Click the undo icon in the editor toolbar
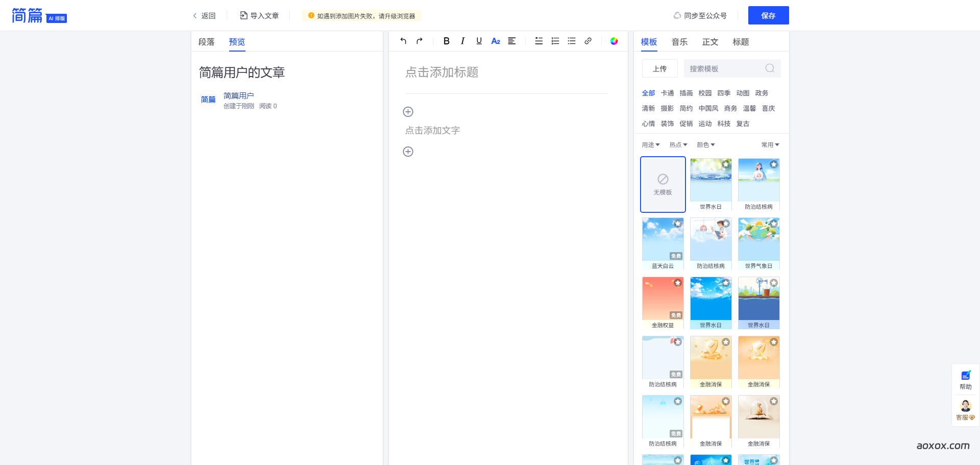 [x=403, y=41]
